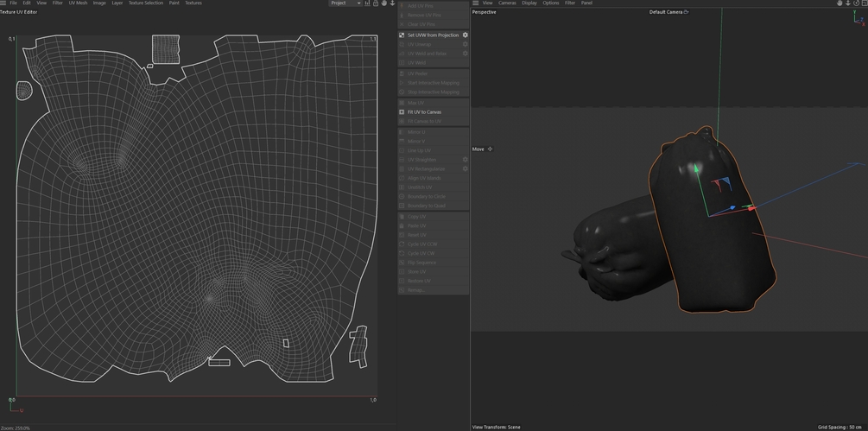Click the Copy UV command

(x=434, y=216)
